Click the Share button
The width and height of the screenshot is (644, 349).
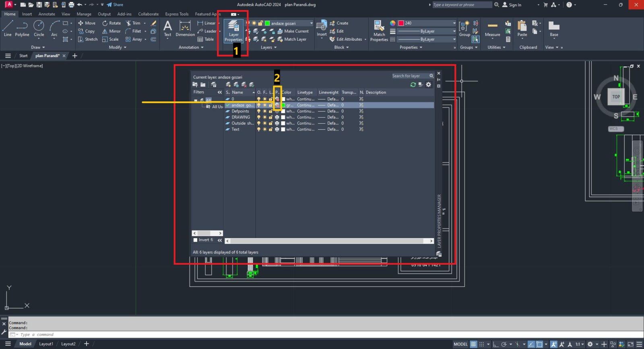pyautogui.click(x=115, y=5)
